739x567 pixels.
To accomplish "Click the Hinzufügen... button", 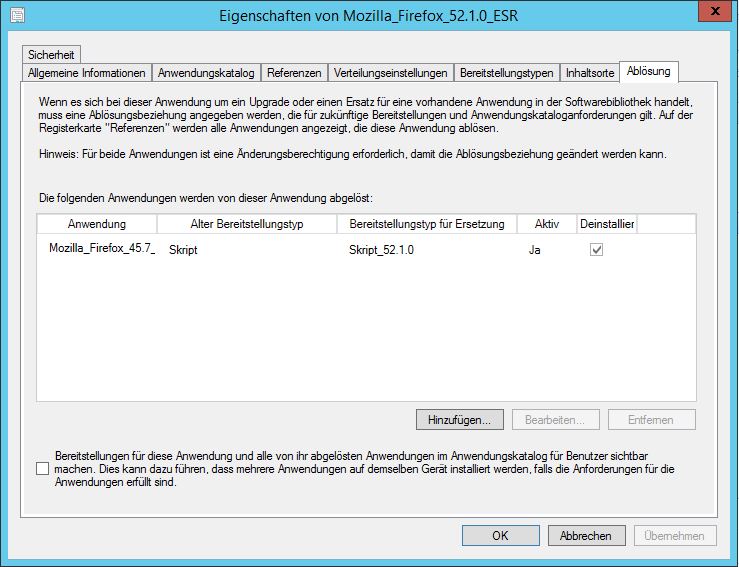I will [x=460, y=419].
